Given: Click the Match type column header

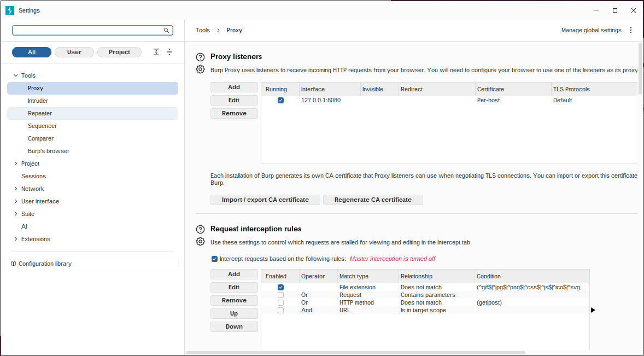Looking at the screenshot, I should pyautogui.click(x=367, y=276).
